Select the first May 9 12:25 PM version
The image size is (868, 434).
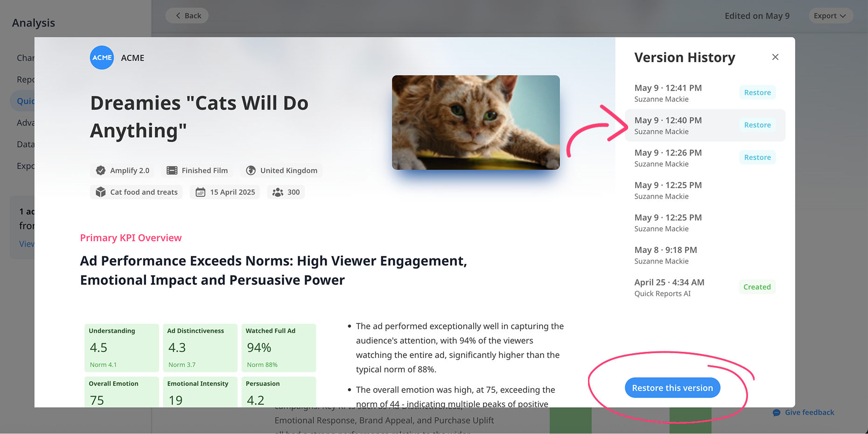pos(705,190)
